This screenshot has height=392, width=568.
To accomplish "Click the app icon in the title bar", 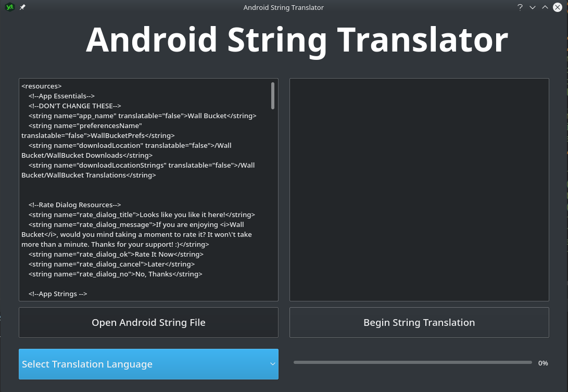I will point(10,7).
